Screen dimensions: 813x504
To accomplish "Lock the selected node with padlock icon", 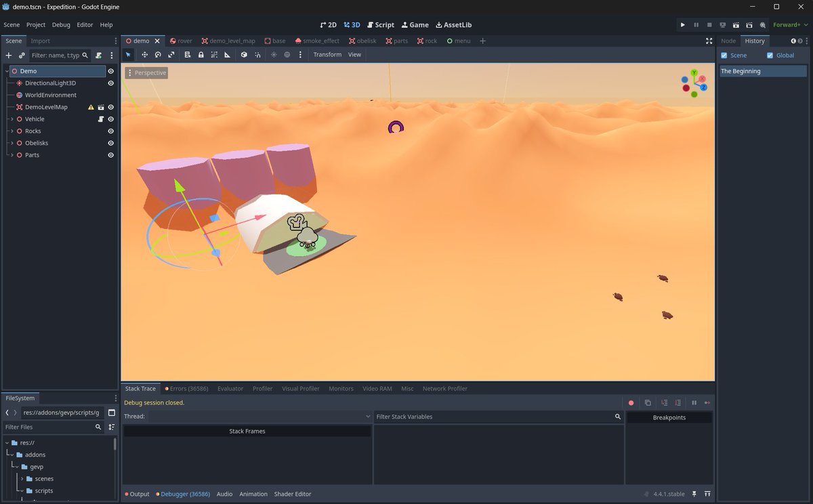I will tap(201, 54).
